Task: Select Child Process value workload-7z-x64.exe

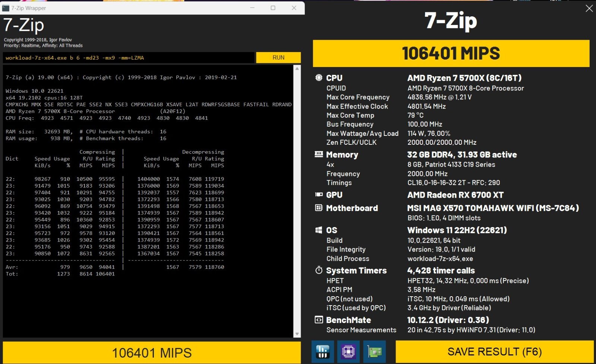Action: click(440, 259)
